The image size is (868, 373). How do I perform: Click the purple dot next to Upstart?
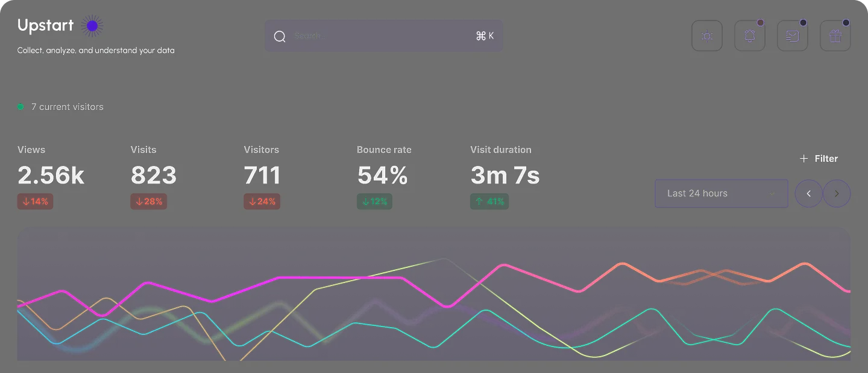coord(92,25)
